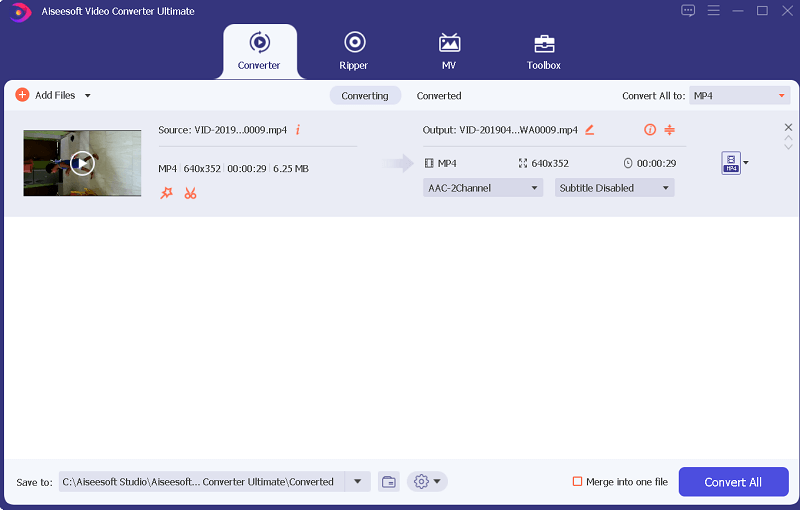Viewport: 800px width, 510px height.
Task: Open the edit effects star-wand icon
Action: [167, 192]
